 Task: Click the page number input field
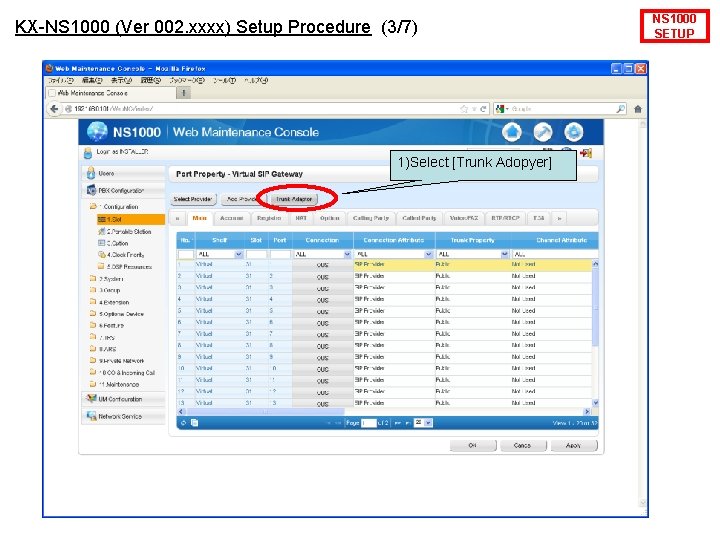pyautogui.click(x=369, y=423)
